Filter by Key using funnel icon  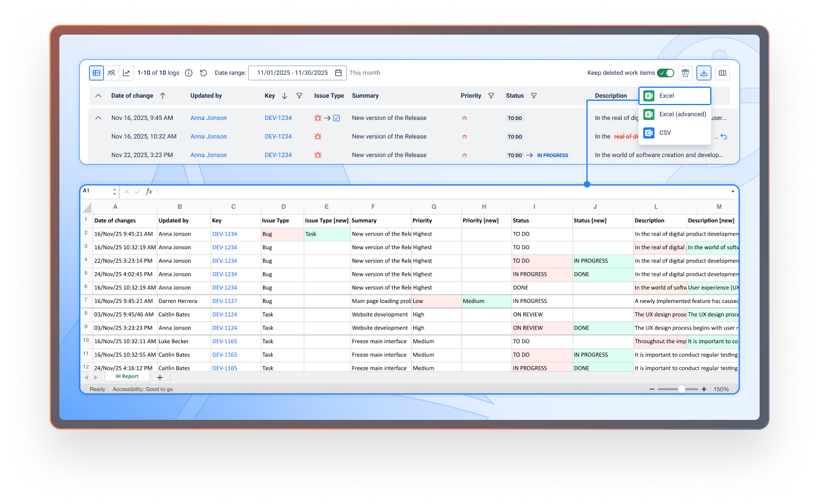[x=299, y=96]
